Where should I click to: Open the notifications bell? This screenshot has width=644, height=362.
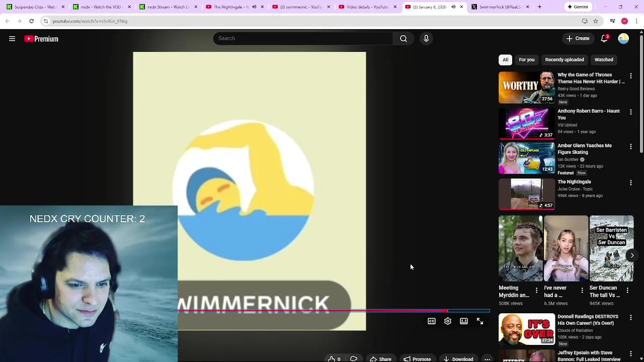point(605,39)
